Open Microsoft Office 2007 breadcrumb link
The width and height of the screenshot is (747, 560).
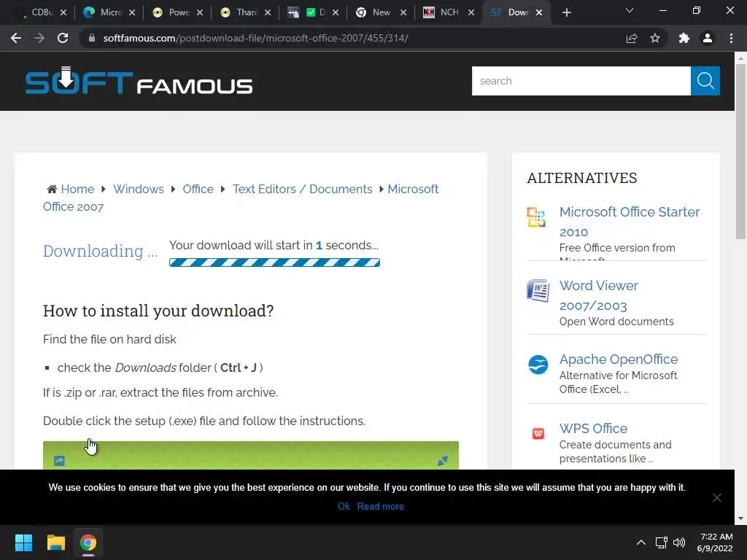coord(413,189)
